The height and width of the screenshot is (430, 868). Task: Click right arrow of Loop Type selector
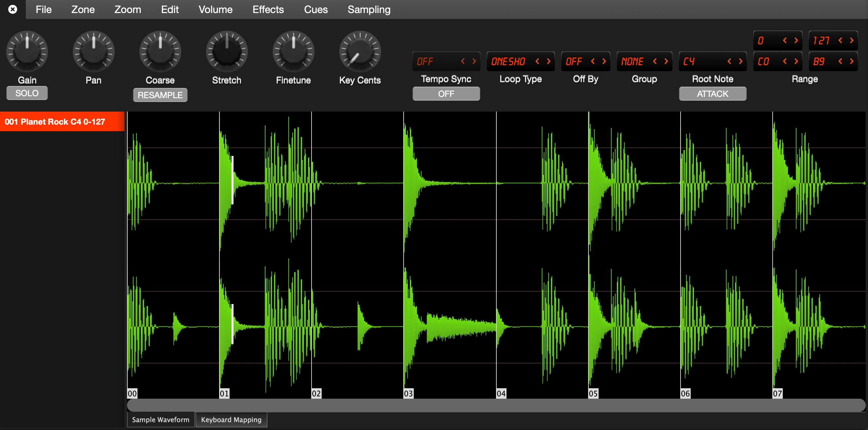pos(549,61)
